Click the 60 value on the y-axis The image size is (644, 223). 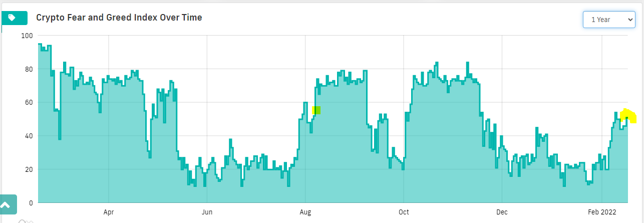tap(29, 102)
